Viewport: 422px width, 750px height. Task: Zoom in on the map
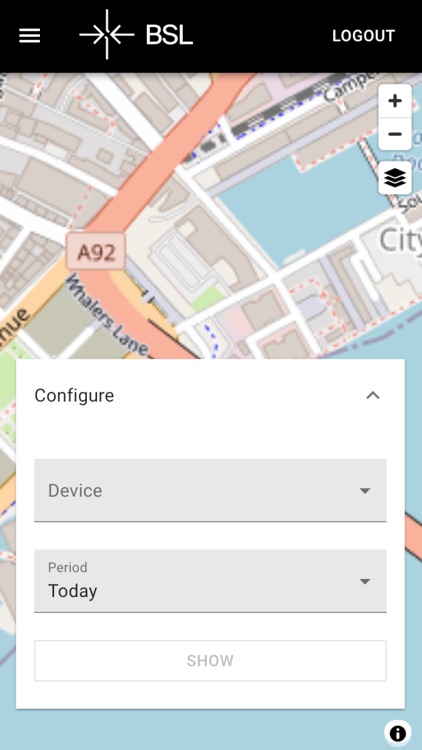[x=395, y=101]
